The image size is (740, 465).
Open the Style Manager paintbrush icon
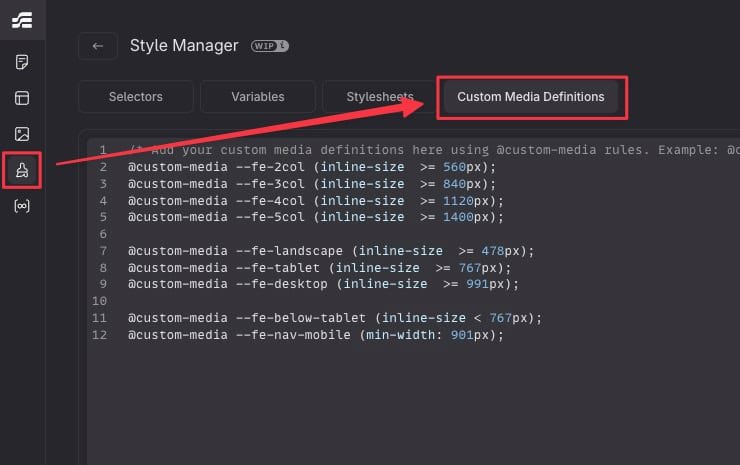click(x=22, y=170)
